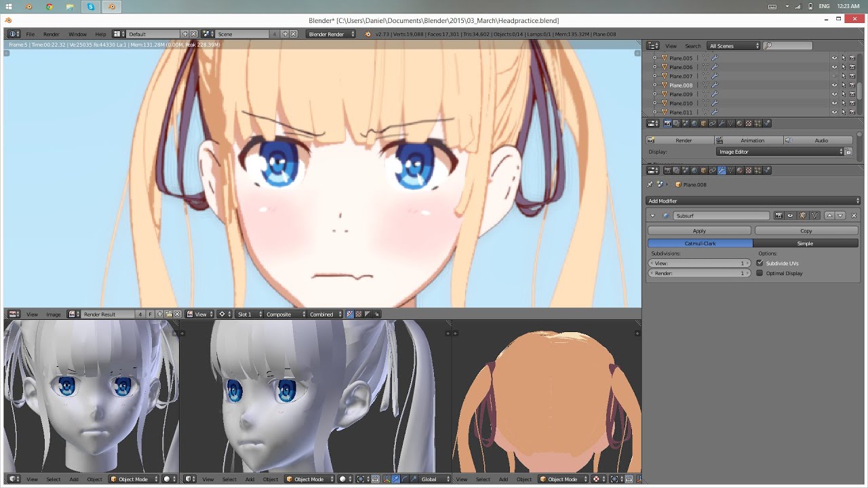Screen dimensions: 868x488
Task: Add a new screen layout next to Default
Action: (184, 34)
